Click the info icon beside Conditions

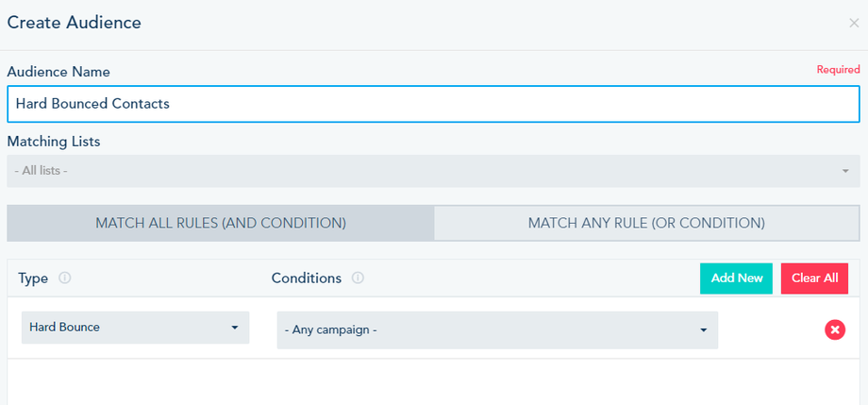(358, 278)
